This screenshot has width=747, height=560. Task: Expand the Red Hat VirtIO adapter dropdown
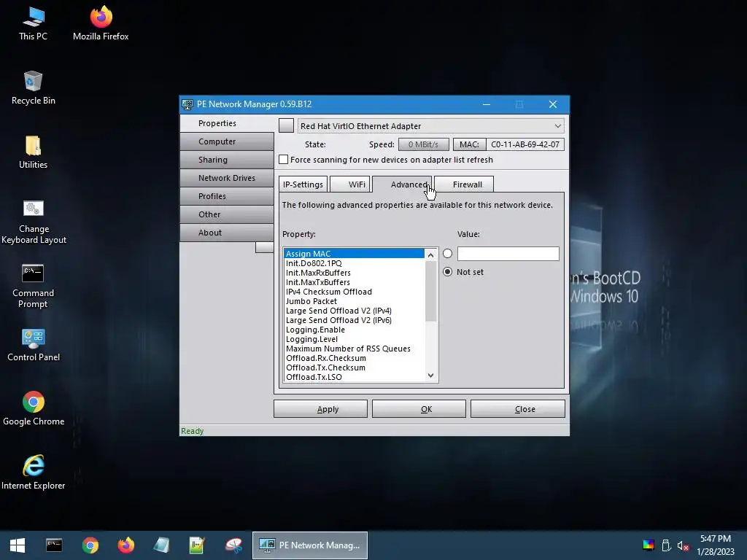557,126
